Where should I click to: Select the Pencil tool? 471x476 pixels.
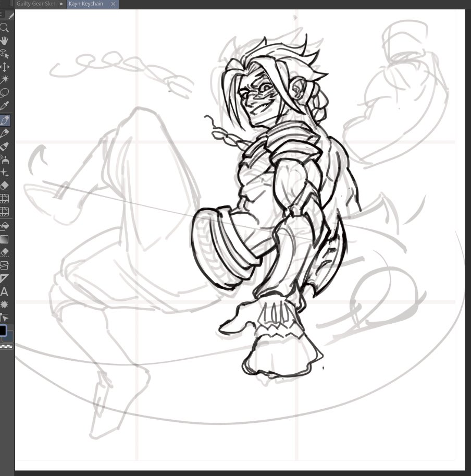[4, 133]
